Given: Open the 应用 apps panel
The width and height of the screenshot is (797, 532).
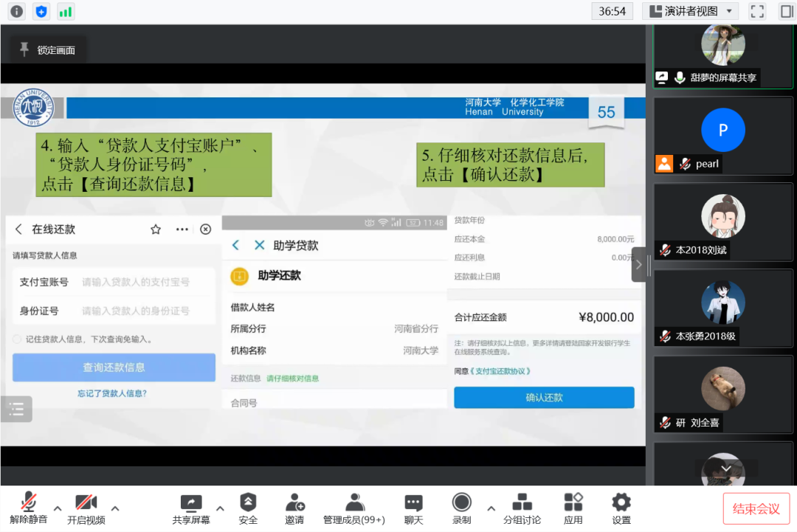Looking at the screenshot, I should click(573, 508).
